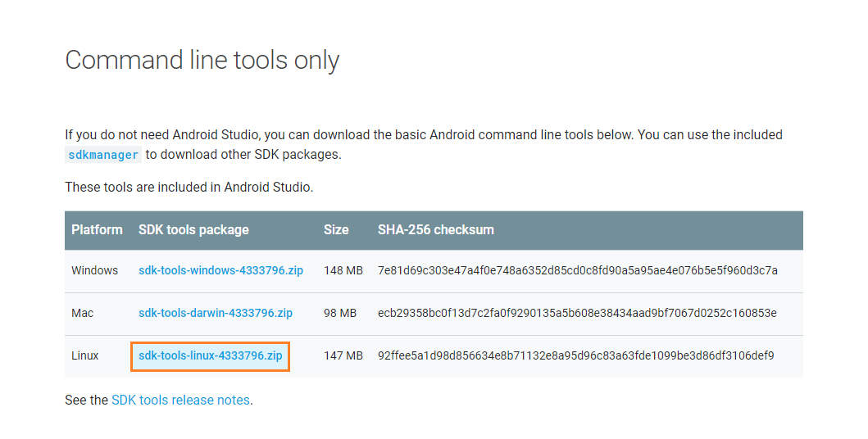Click the SHA-256 checksum column header

click(435, 230)
